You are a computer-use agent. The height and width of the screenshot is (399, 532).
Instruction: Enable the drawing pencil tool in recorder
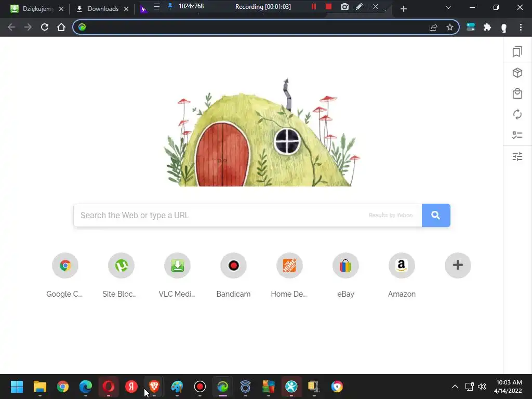point(359,6)
